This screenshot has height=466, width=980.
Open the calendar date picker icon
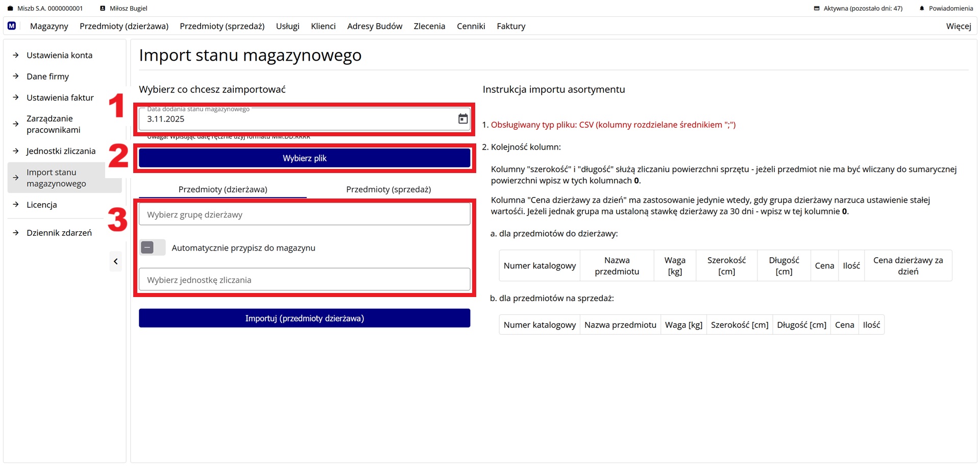(x=462, y=119)
